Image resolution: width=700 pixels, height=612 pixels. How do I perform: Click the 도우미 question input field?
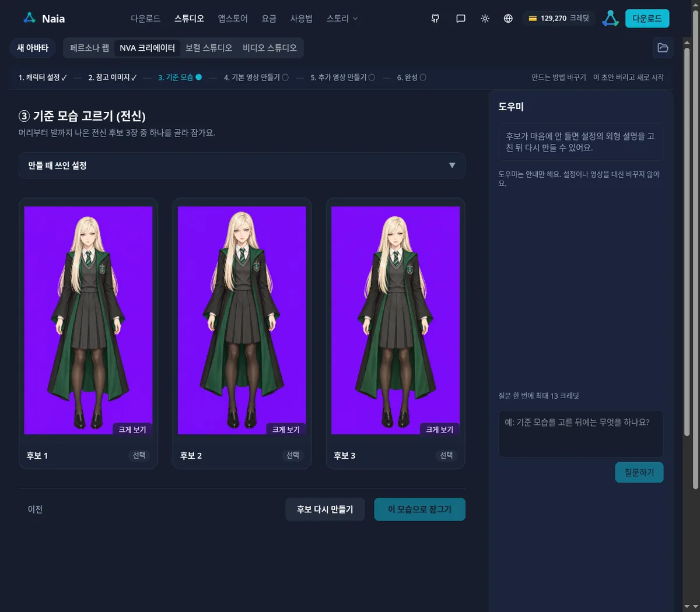[x=581, y=434]
